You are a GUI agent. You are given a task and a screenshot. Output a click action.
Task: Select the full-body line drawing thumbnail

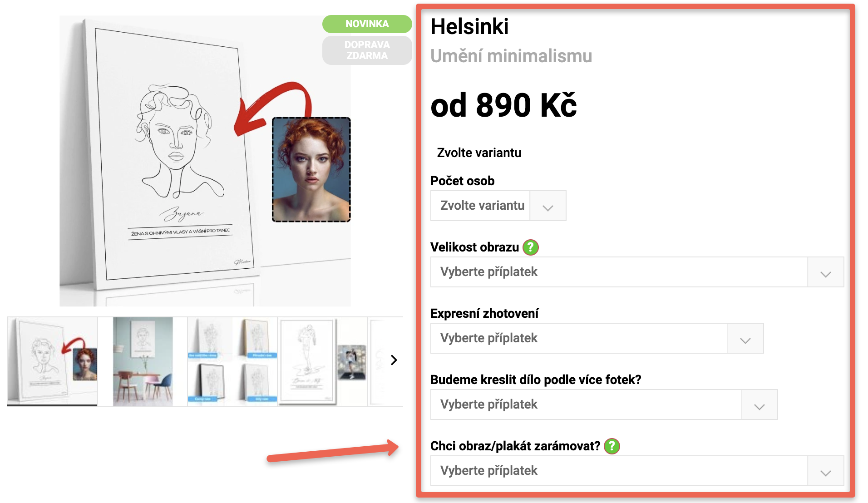(x=322, y=361)
